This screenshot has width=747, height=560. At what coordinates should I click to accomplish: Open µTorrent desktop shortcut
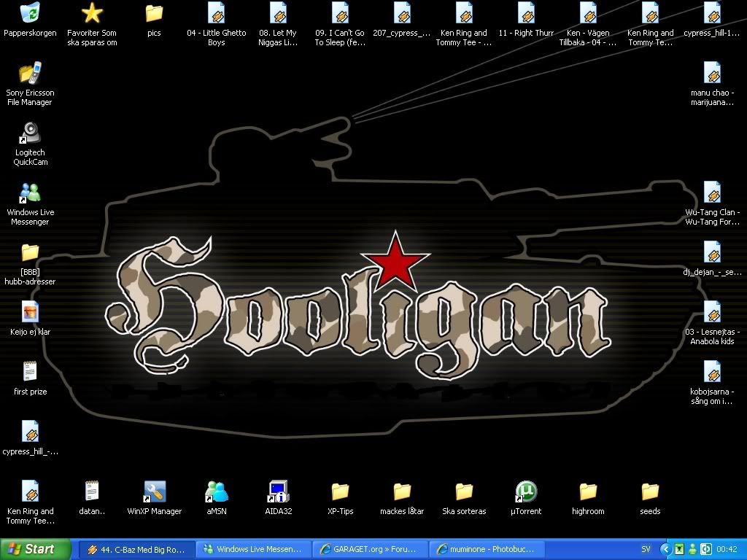tap(526, 491)
